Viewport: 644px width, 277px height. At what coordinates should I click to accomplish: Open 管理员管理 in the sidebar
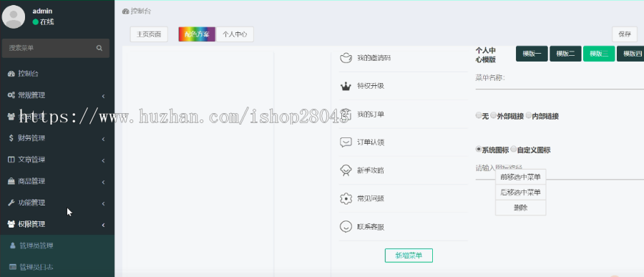coord(57,246)
